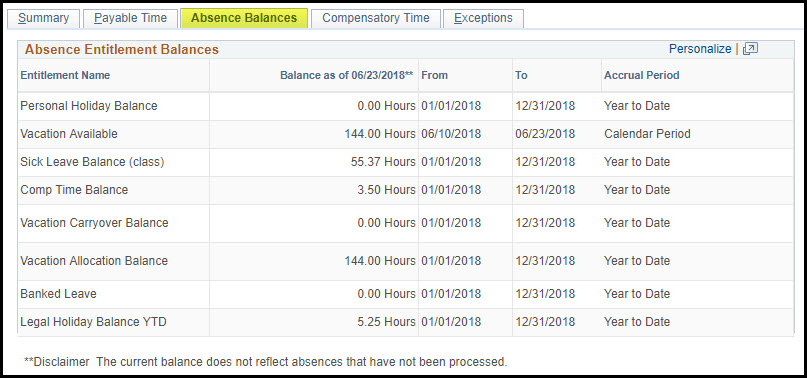Click the From column header
The height and width of the screenshot is (378, 807).
click(x=434, y=75)
